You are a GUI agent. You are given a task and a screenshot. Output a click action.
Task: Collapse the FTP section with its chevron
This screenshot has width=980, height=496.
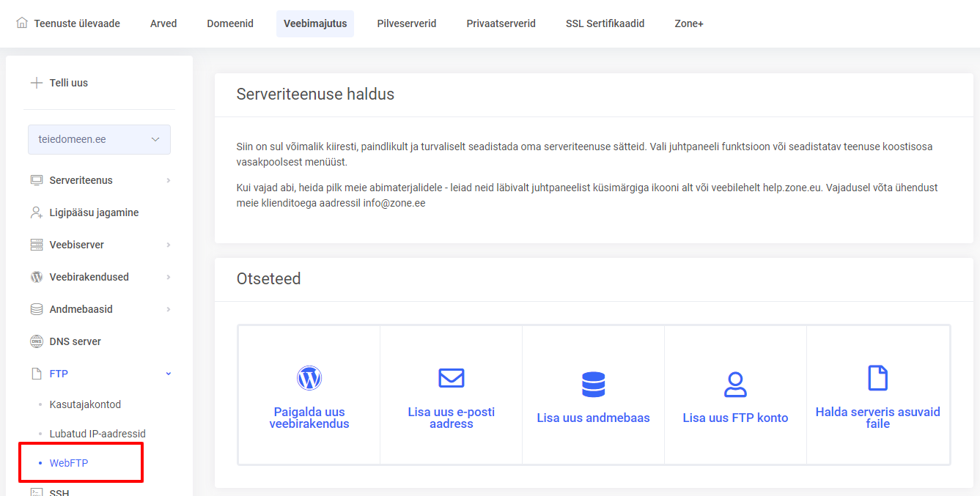168,373
